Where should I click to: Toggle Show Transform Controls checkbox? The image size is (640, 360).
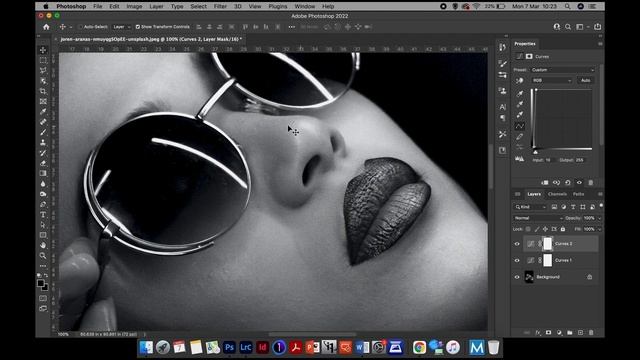click(x=138, y=27)
